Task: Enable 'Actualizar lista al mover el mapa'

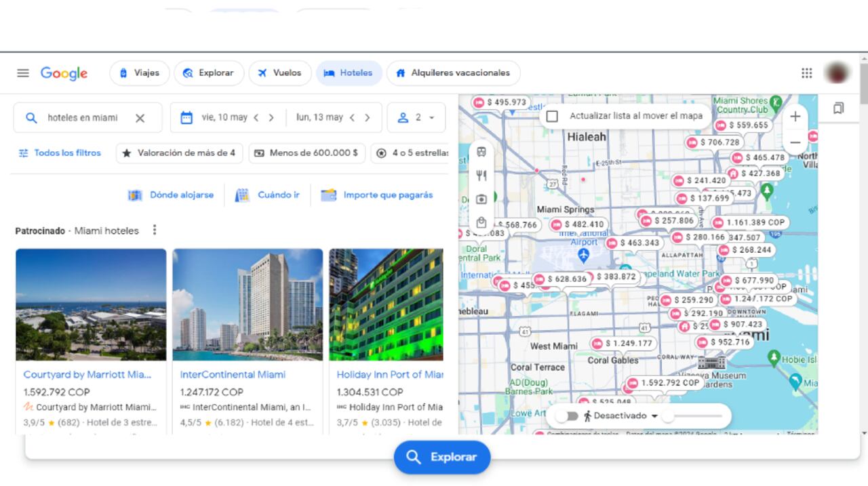Action: [x=553, y=115]
